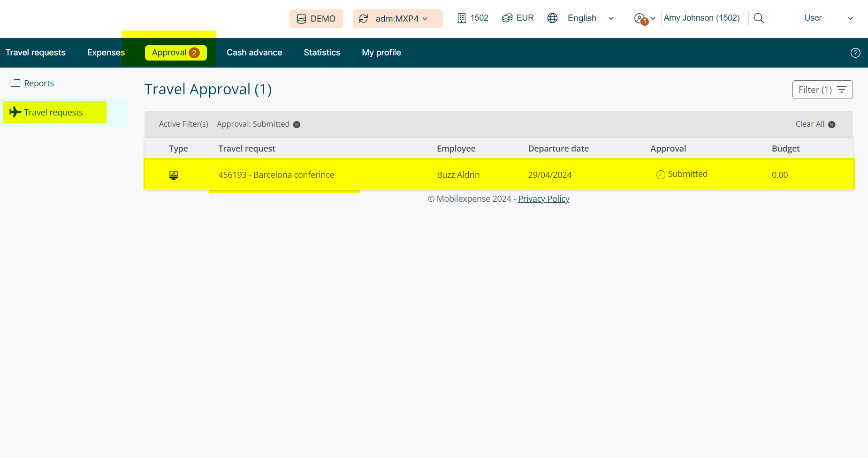Open 456193 - Barcelona conference request
This screenshot has width=868, height=458.
(276, 175)
